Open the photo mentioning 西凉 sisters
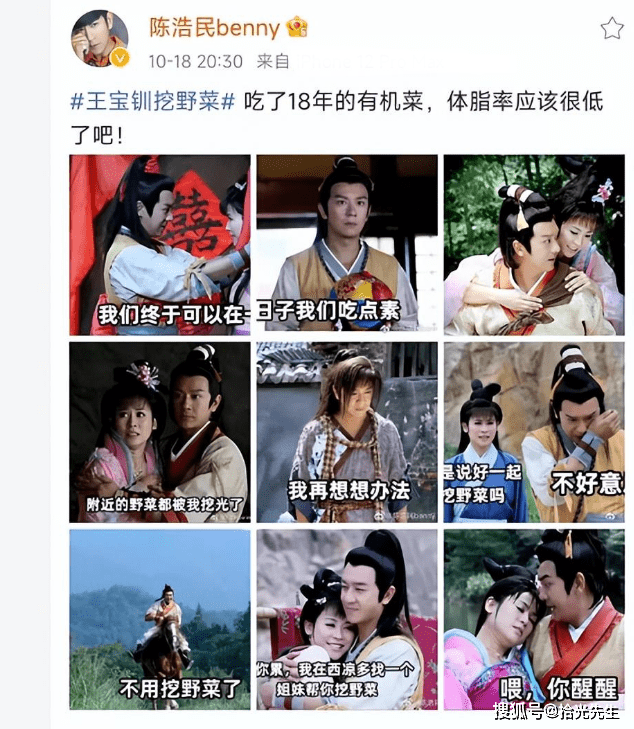 click(x=347, y=619)
